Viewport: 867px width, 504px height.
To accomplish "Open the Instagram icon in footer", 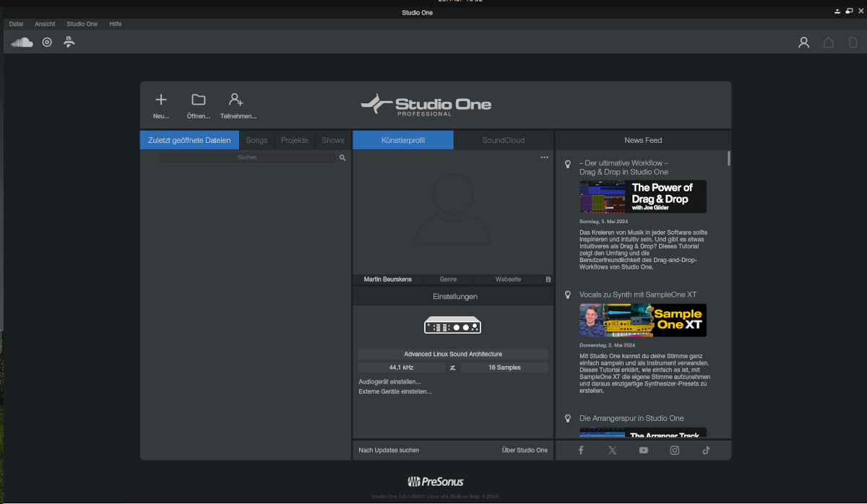I will (675, 450).
